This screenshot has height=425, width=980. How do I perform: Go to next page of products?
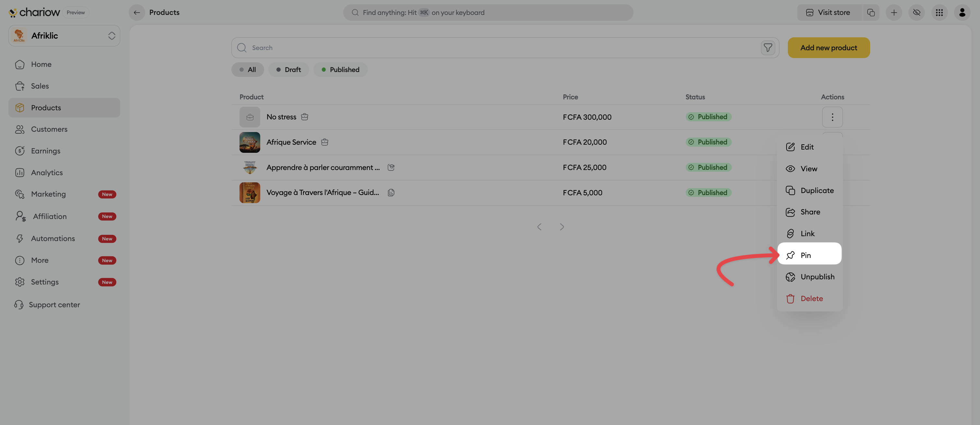click(x=562, y=227)
